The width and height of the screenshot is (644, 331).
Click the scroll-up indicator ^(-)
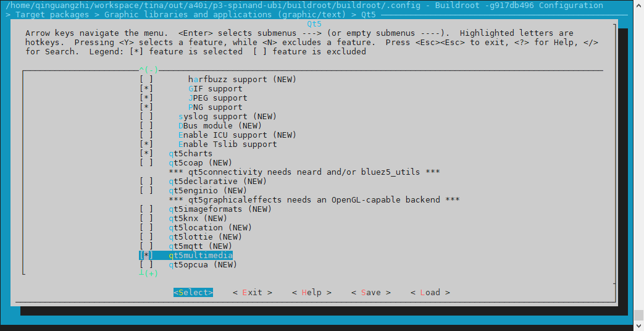click(x=148, y=70)
